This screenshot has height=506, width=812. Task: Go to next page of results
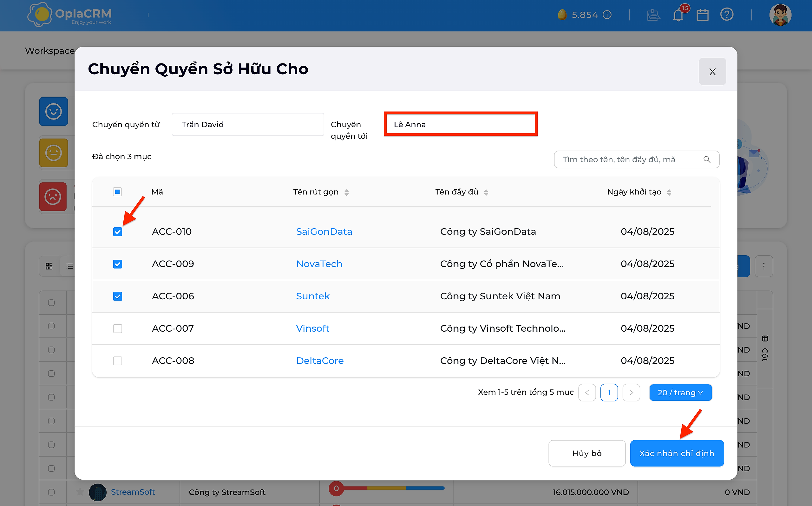[631, 392]
